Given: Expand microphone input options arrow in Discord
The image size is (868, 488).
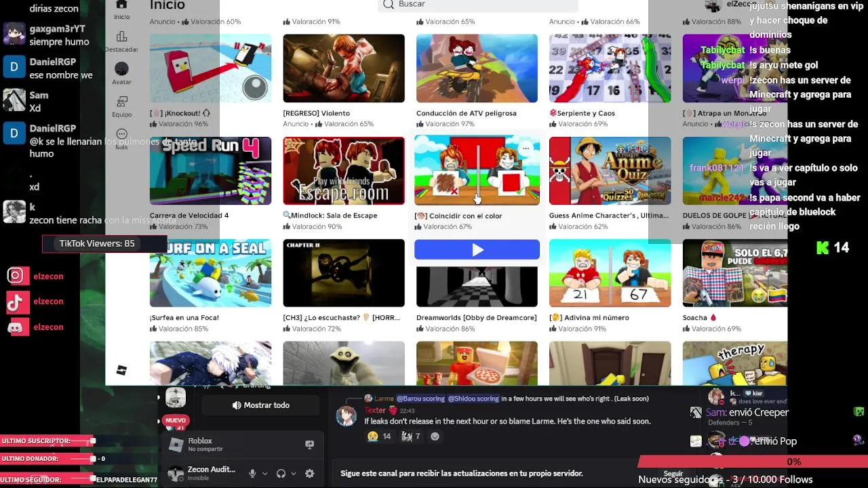Looking at the screenshot, I should pyautogui.click(x=264, y=474).
